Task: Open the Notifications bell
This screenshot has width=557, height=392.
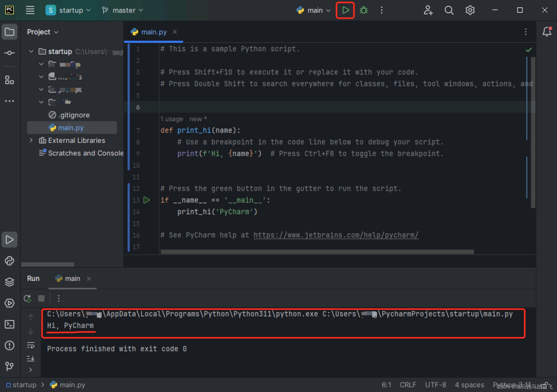Action: coord(547,32)
